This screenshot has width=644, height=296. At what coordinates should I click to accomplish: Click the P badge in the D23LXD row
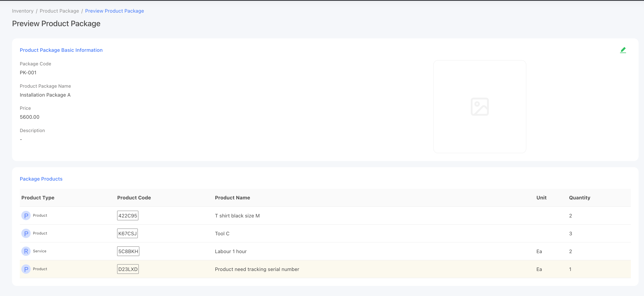[x=26, y=269]
